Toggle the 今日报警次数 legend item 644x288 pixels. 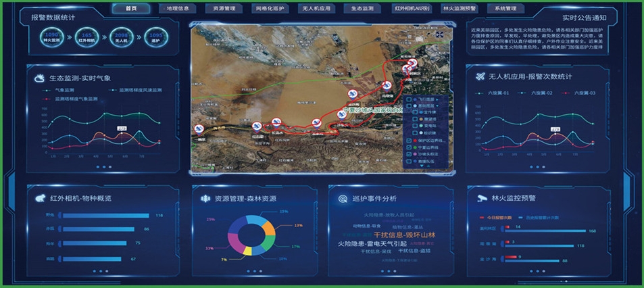point(496,217)
